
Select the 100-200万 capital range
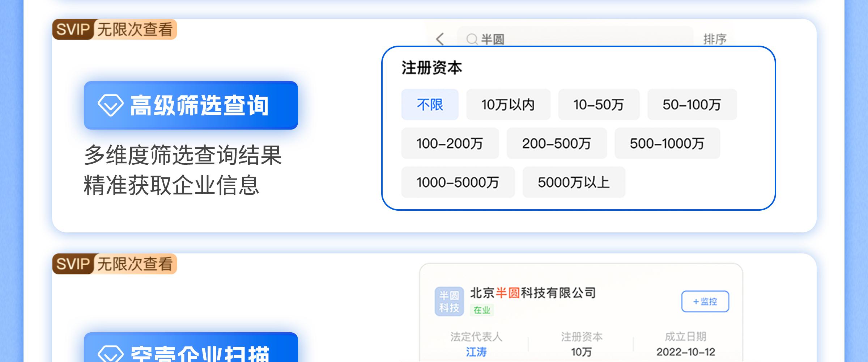tap(450, 143)
